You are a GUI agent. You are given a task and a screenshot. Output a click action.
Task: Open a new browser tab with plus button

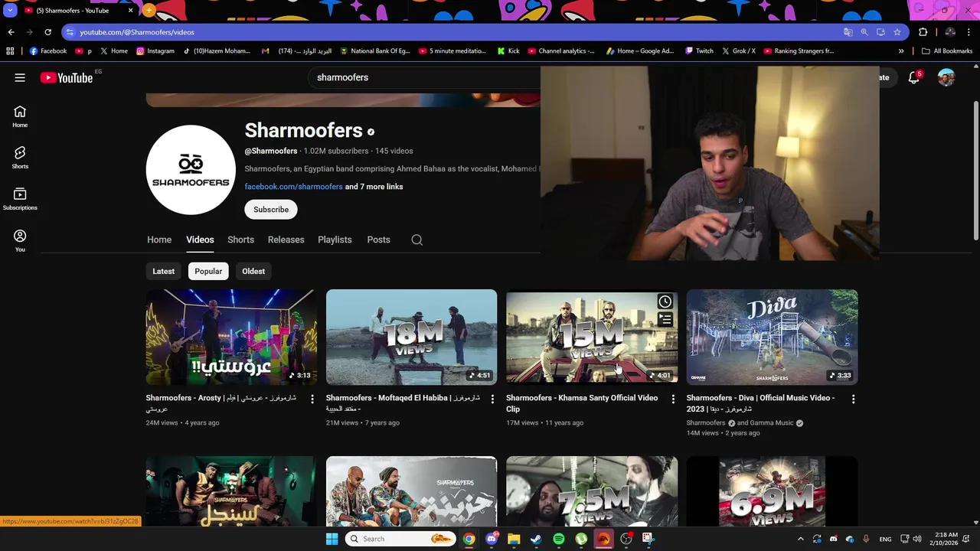(x=149, y=11)
